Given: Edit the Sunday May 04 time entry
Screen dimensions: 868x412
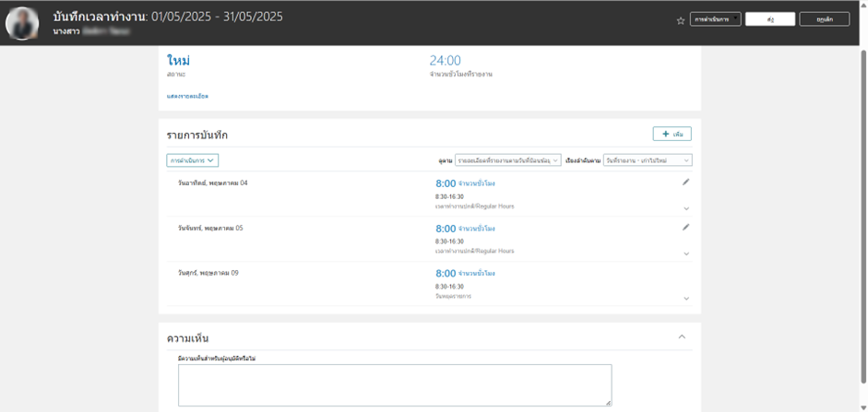Looking at the screenshot, I should pos(685,182).
